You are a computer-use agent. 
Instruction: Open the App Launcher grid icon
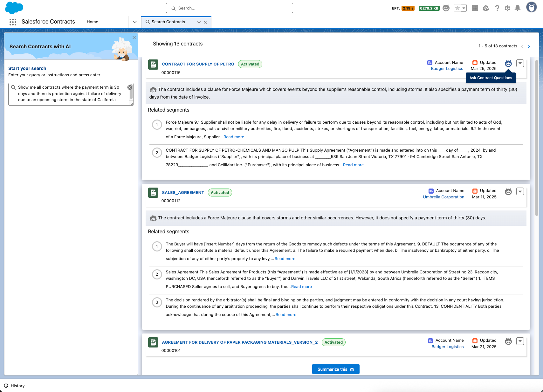point(13,22)
